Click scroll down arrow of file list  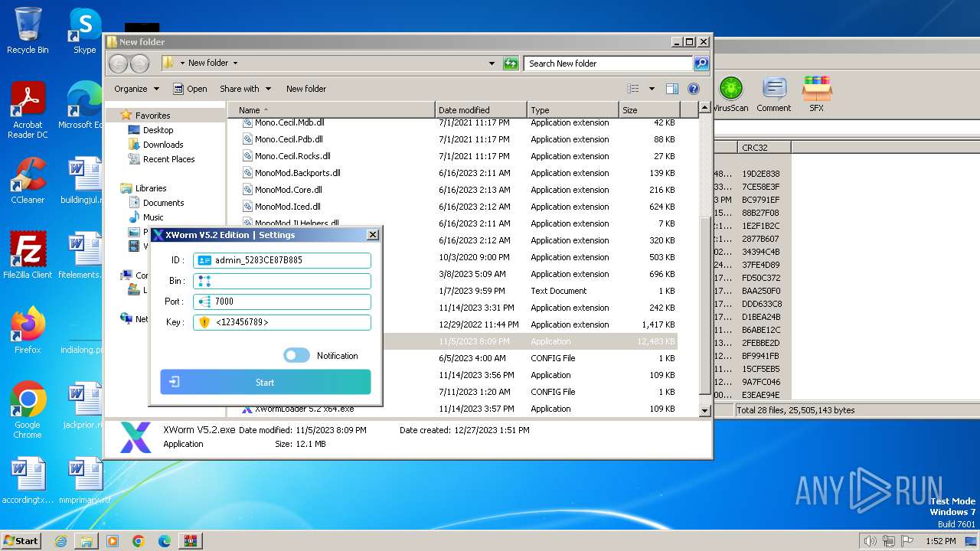705,411
